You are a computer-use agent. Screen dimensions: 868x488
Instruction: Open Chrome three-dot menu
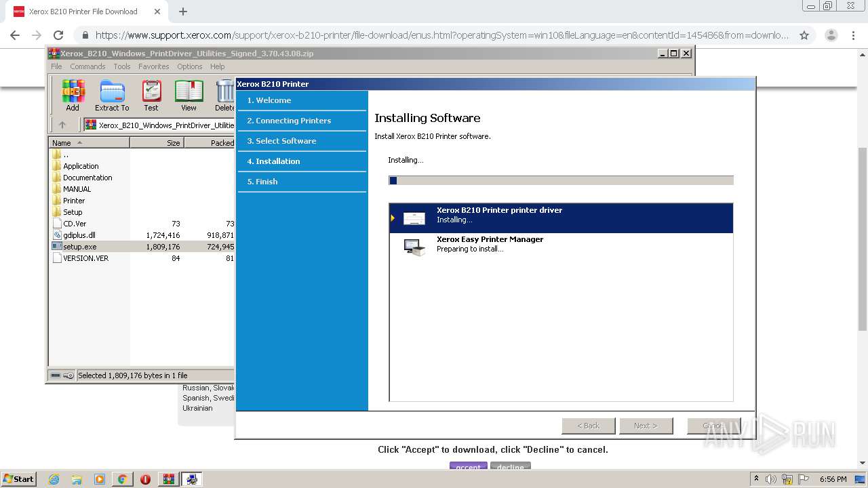coord(854,35)
